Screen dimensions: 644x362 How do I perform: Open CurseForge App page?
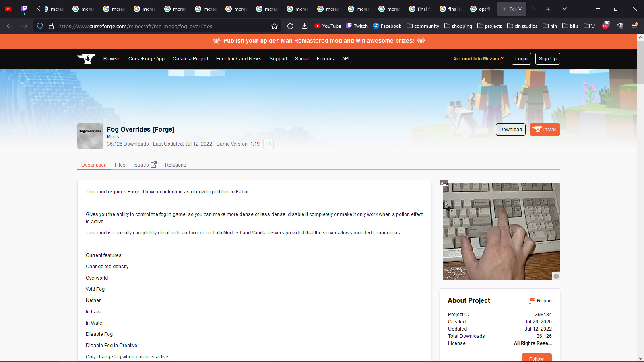(147, 59)
